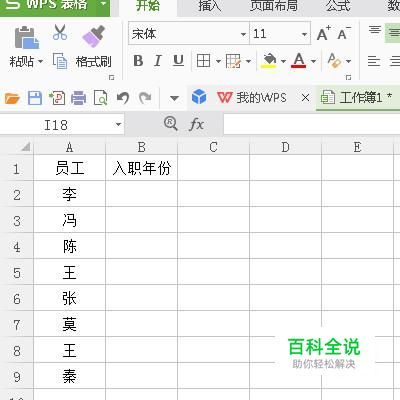Toggle underline formatting

pos(178,61)
